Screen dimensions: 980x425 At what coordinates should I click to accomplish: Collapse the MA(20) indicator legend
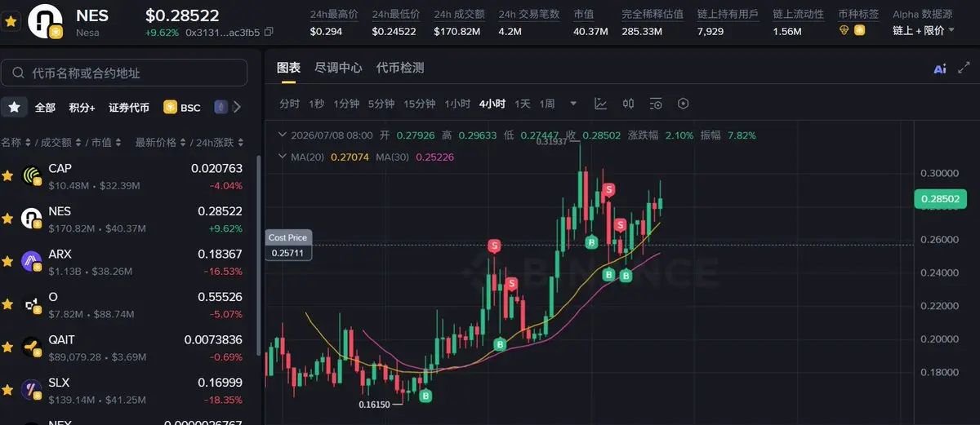(x=283, y=156)
